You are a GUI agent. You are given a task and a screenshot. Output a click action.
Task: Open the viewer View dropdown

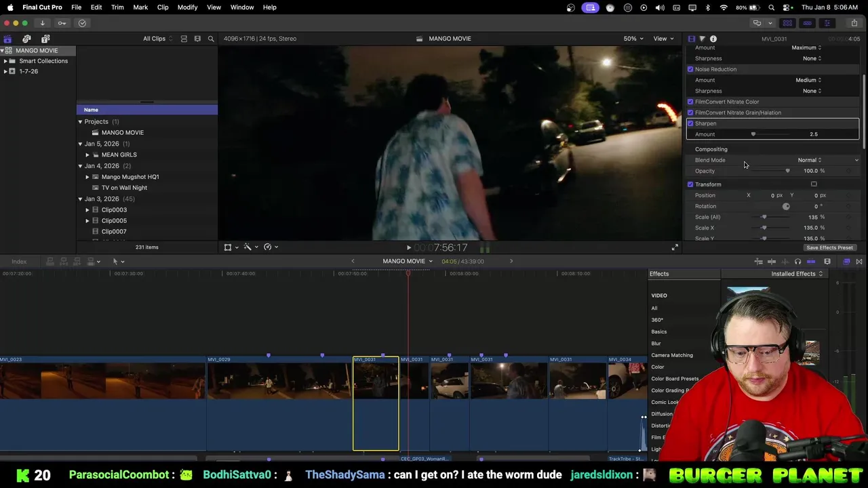pyautogui.click(x=663, y=39)
